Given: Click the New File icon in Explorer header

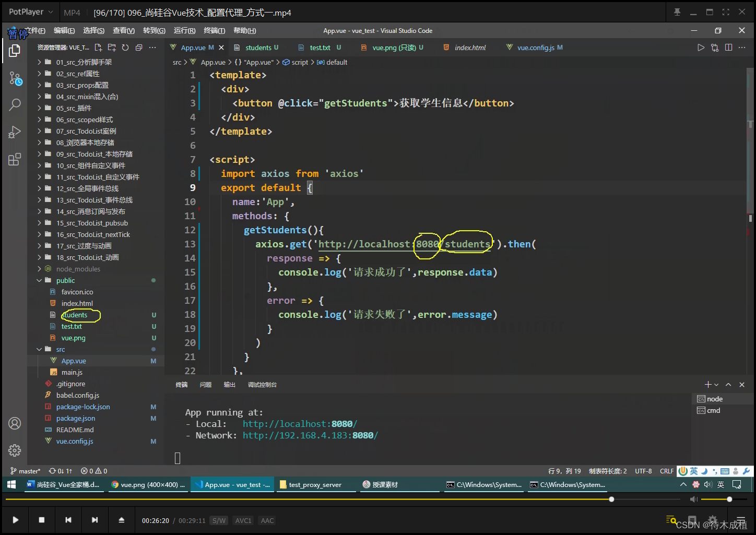Looking at the screenshot, I should pos(98,47).
